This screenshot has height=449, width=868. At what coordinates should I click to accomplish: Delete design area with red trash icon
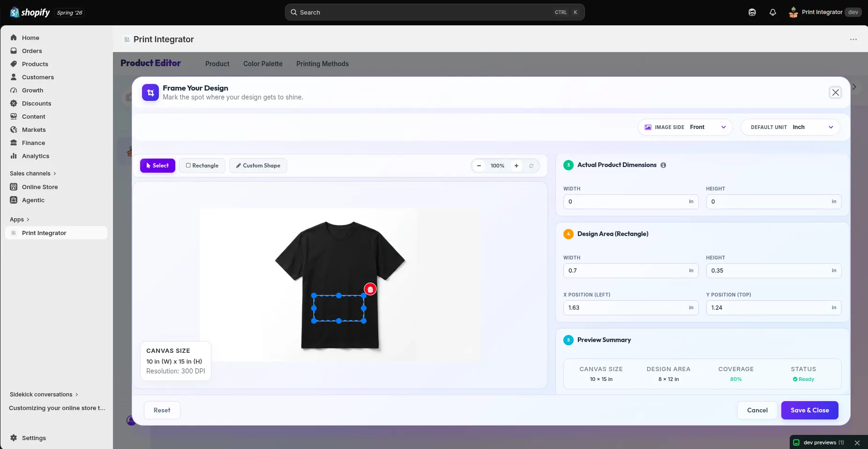point(370,289)
